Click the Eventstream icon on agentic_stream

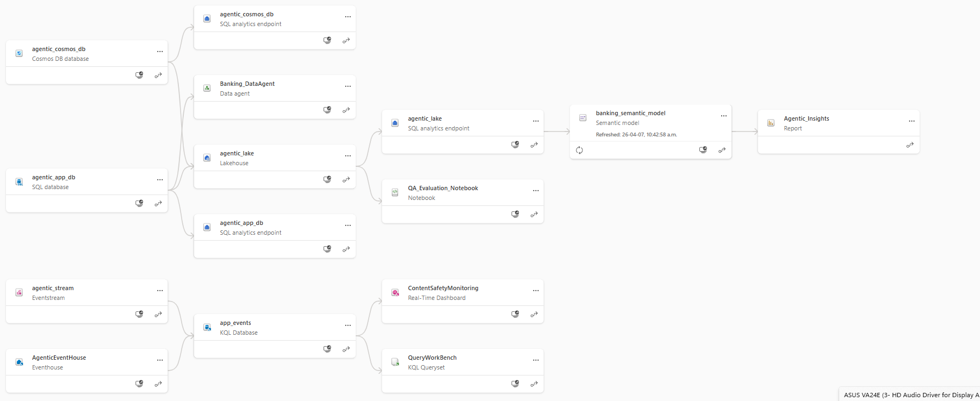18,292
